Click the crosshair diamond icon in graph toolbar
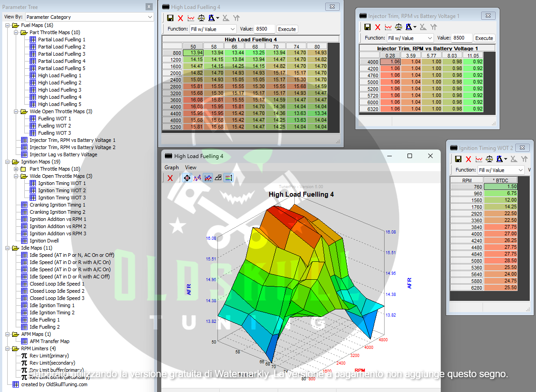 pyautogui.click(x=187, y=178)
